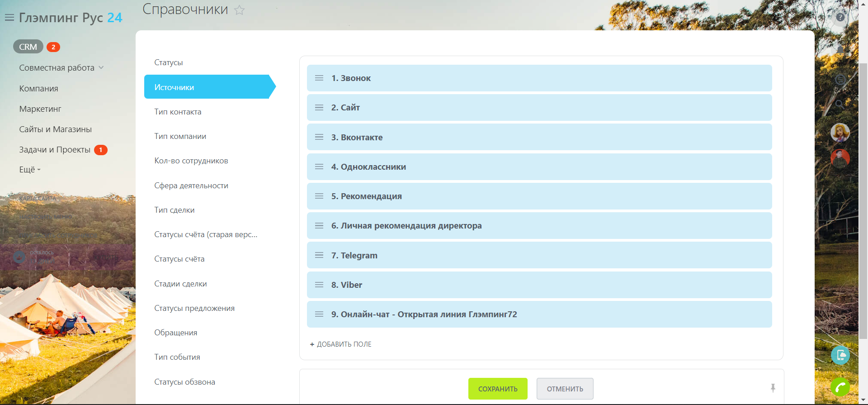Click the НАСТРОИТЬ МЕНЮ link
The width and height of the screenshot is (868, 405).
[45, 217]
